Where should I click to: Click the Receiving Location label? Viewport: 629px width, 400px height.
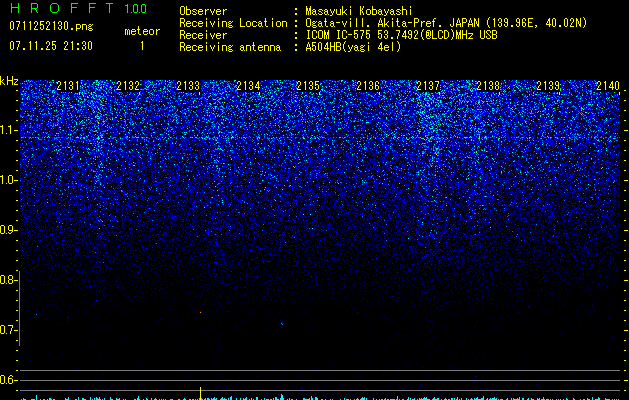click(233, 23)
